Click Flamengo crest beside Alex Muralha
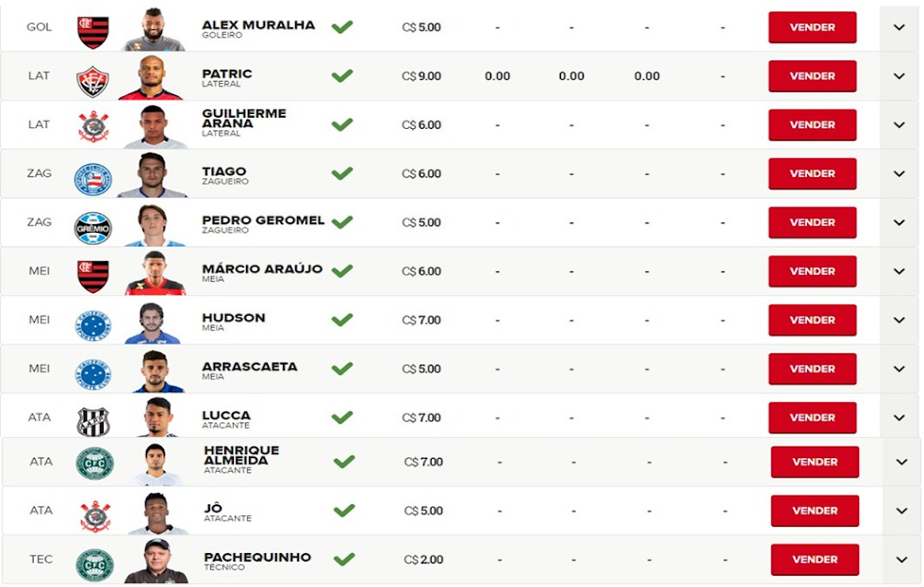The height and width of the screenshot is (587, 924). pyautogui.click(x=93, y=32)
